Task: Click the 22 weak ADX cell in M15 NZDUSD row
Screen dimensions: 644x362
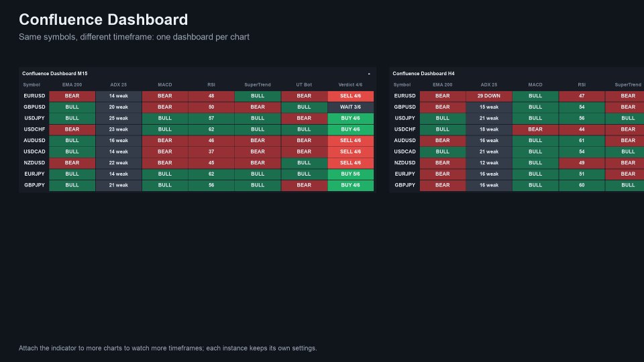Action: click(118, 162)
